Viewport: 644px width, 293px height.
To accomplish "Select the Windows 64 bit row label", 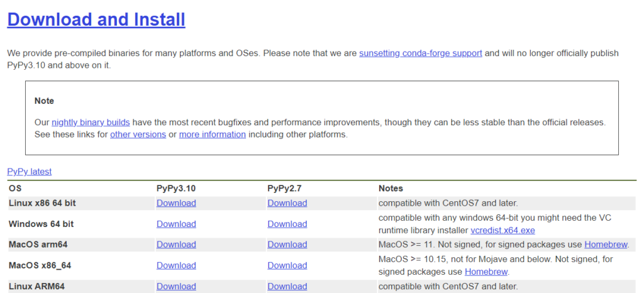I will 41,224.
